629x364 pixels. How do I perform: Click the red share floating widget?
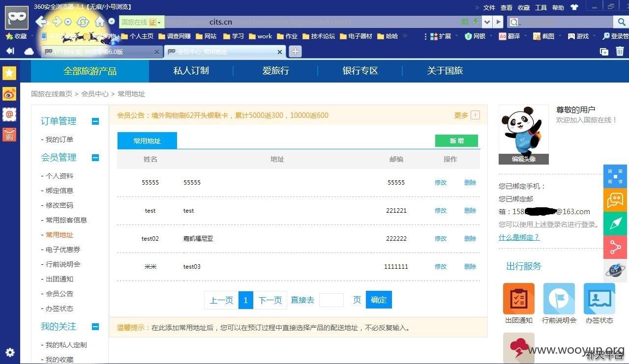(x=615, y=247)
